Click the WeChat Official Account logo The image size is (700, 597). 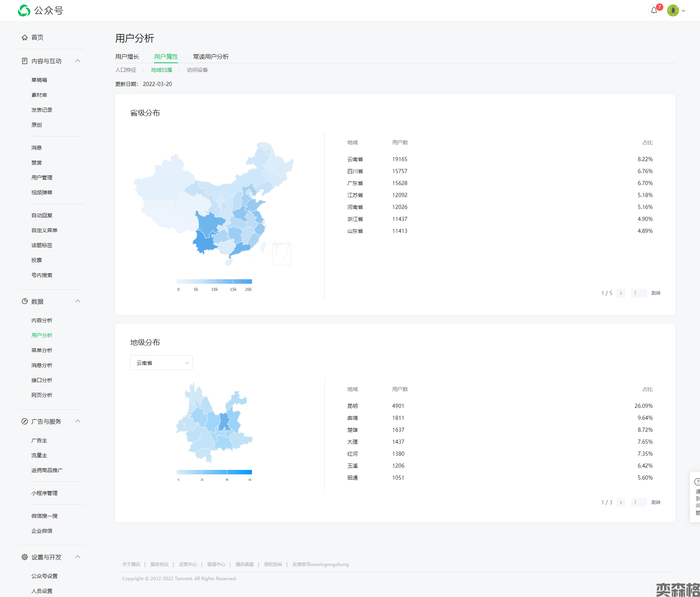(x=24, y=10)
